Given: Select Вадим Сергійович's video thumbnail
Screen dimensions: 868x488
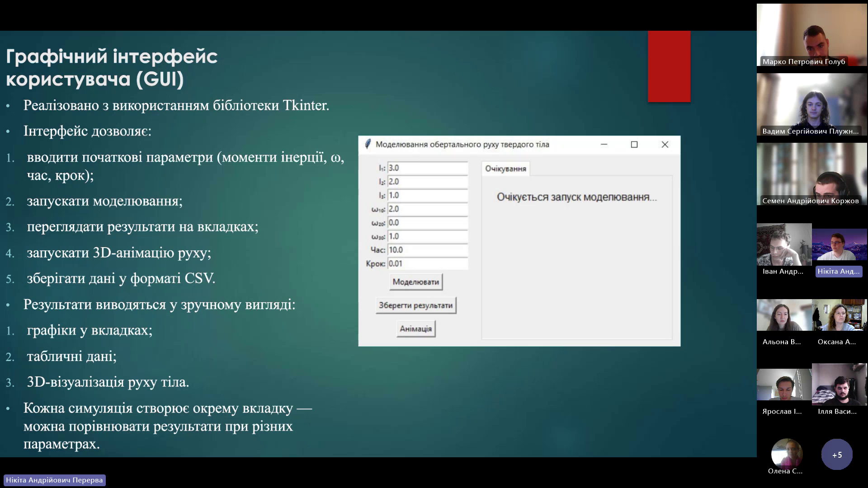Looking at the screenshot, I should coord(811,105).
